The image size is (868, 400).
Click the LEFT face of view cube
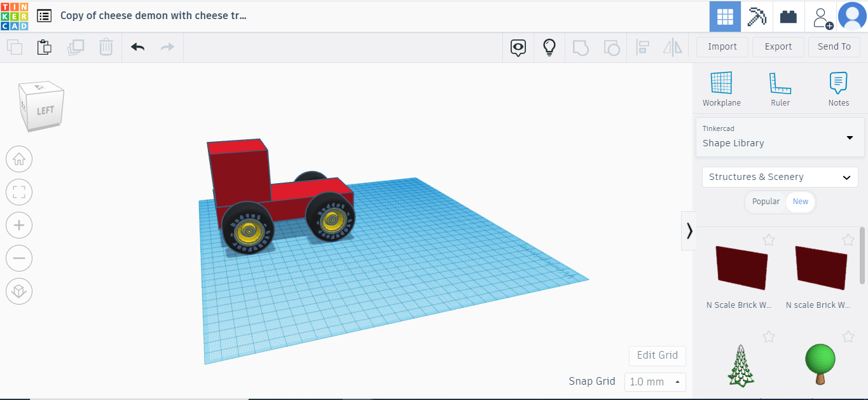(45, 111)
